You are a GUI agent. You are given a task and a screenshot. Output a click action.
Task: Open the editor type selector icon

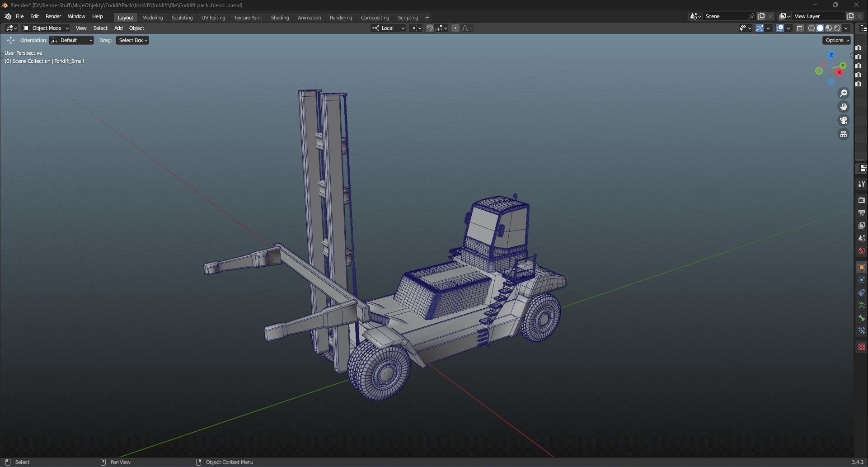click(11, 28)
